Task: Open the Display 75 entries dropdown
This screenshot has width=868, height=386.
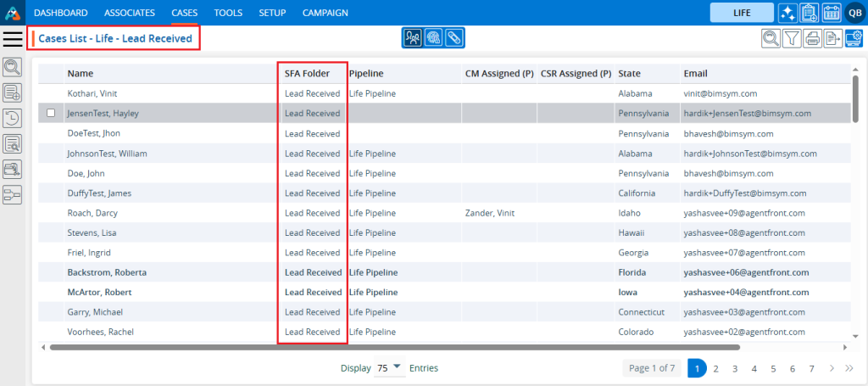Action: [x=389, y=368]
